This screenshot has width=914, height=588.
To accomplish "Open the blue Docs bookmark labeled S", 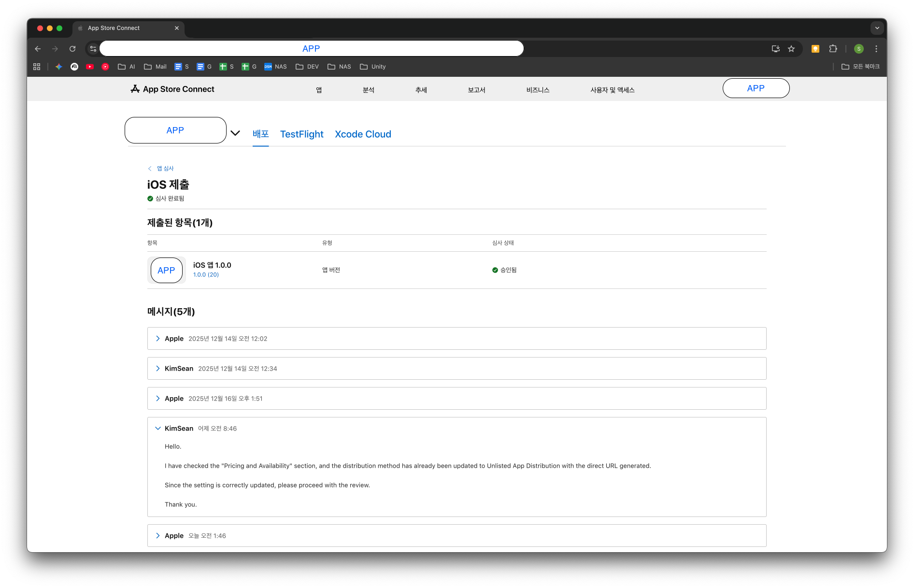I will click(x=182, y=67).
